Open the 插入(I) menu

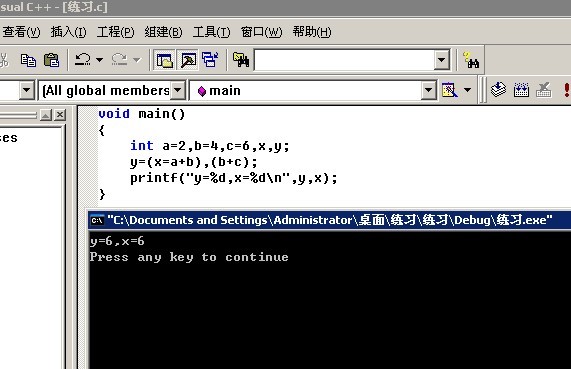(x=68, y=32)
